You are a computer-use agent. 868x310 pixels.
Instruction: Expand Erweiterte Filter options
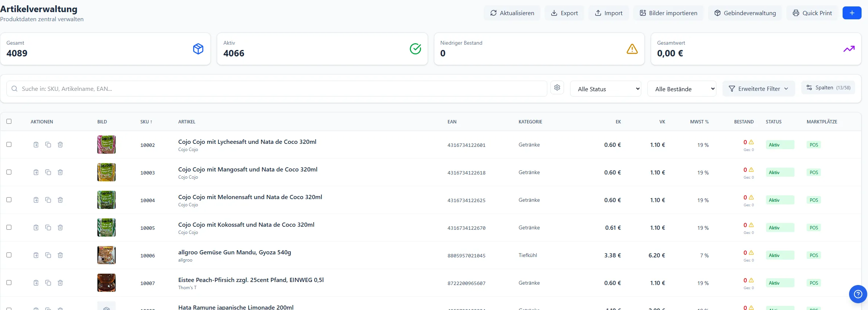[x=758, y=89]
